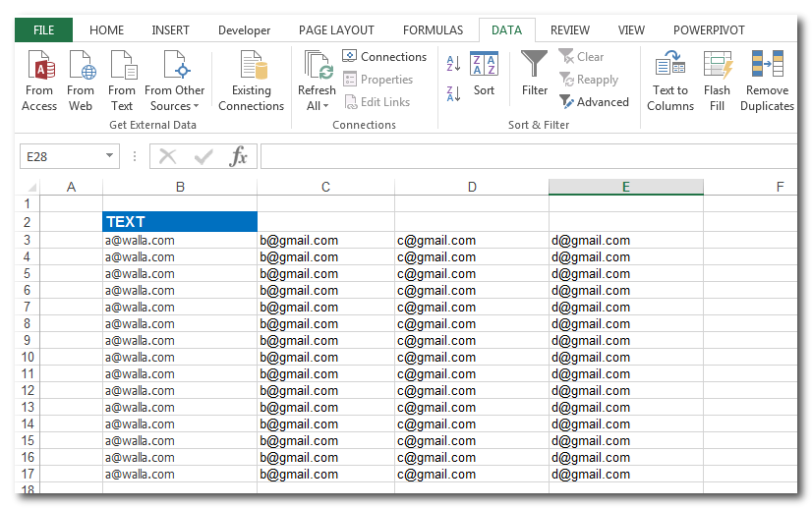
Task: Sort column A to Z ascending
Action: [x=453, y=64]
